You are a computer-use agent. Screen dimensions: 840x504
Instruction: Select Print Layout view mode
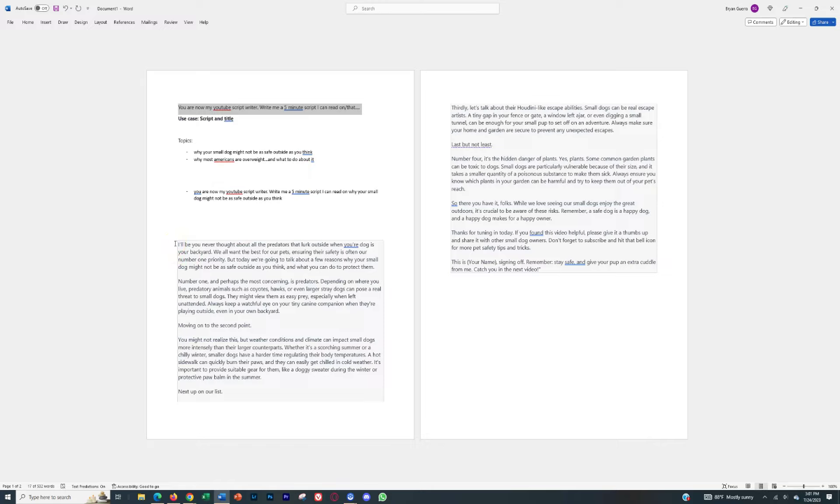pyautogui.click(x=761, y=486)
